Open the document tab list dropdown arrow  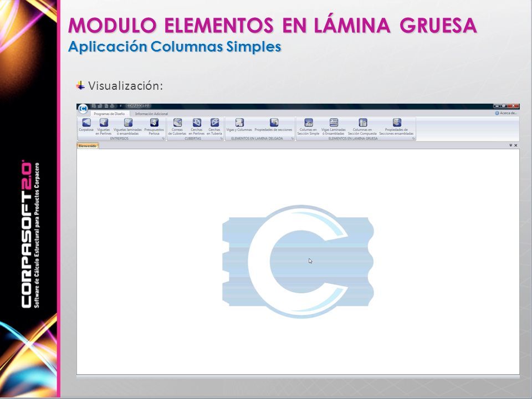510,146
